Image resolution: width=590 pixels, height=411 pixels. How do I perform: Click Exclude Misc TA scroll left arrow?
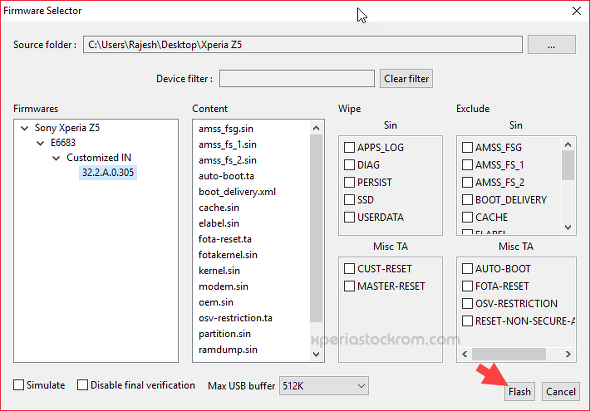pyautogui.click(x=465, y=354)
